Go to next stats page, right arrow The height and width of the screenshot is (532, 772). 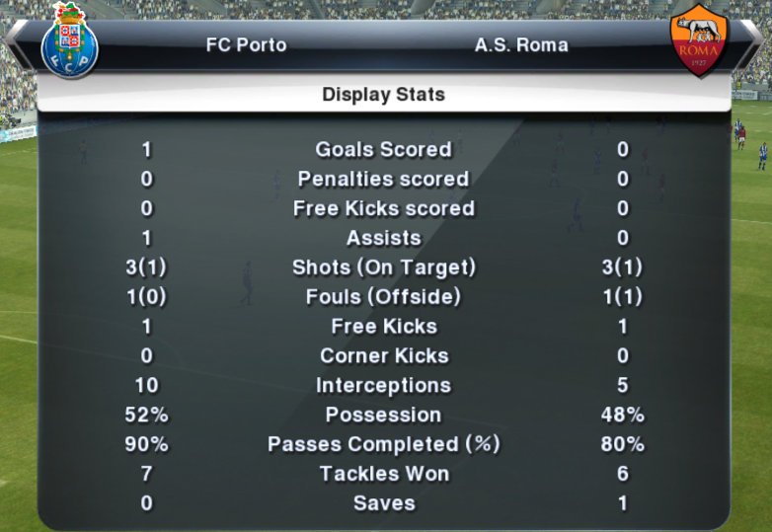click(x=751, y=44)
